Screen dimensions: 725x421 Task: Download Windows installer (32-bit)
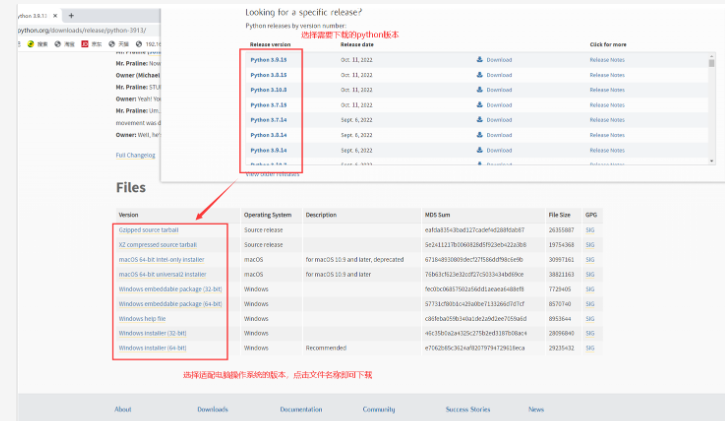pos(153,333)
